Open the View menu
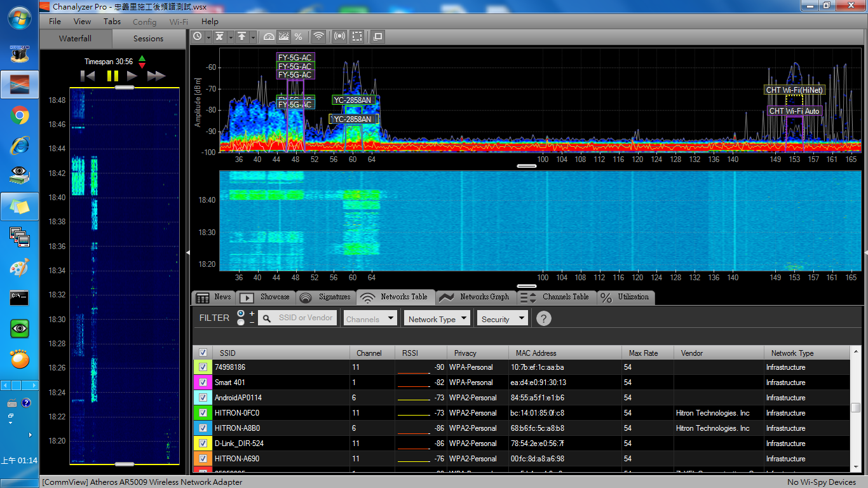Image resolution: width=868 pixels, height=488 pixels. [83, 22]
